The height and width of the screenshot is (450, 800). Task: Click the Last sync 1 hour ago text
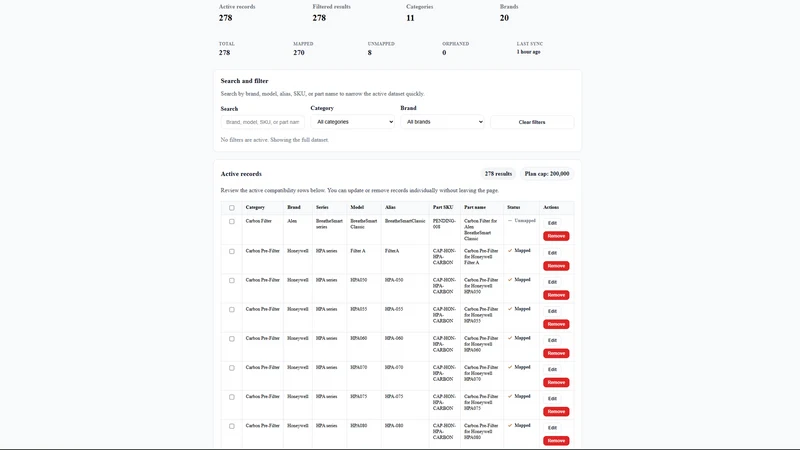529,52
